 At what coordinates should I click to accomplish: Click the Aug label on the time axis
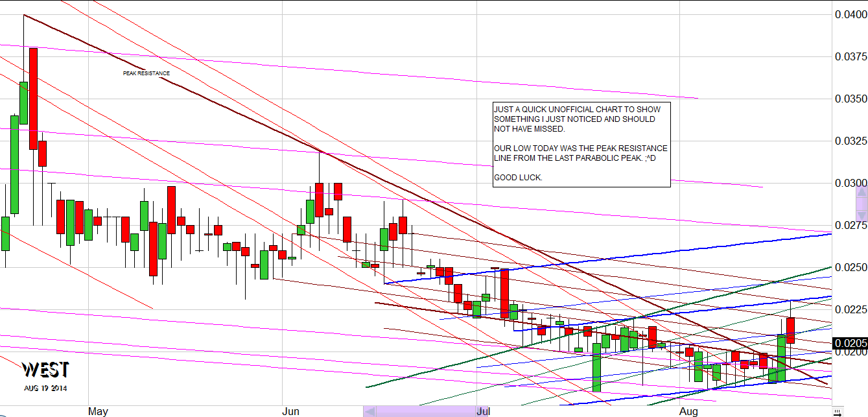[688, 412]
